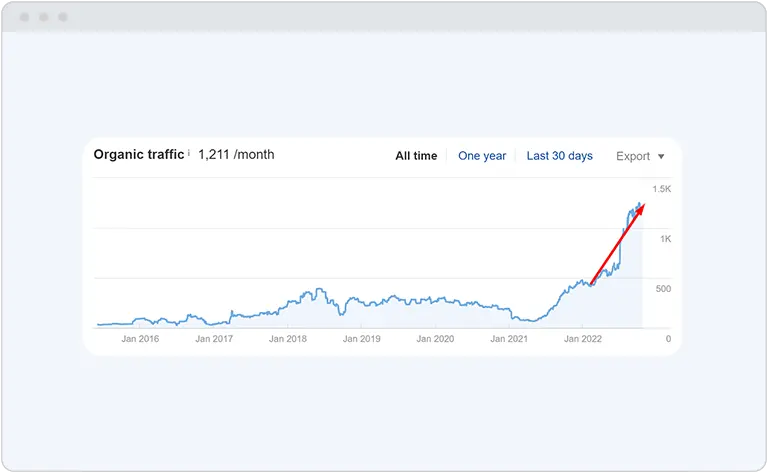Click the Organic traffic info icon
Screen dimensions: 768x473
click(189, 153)
